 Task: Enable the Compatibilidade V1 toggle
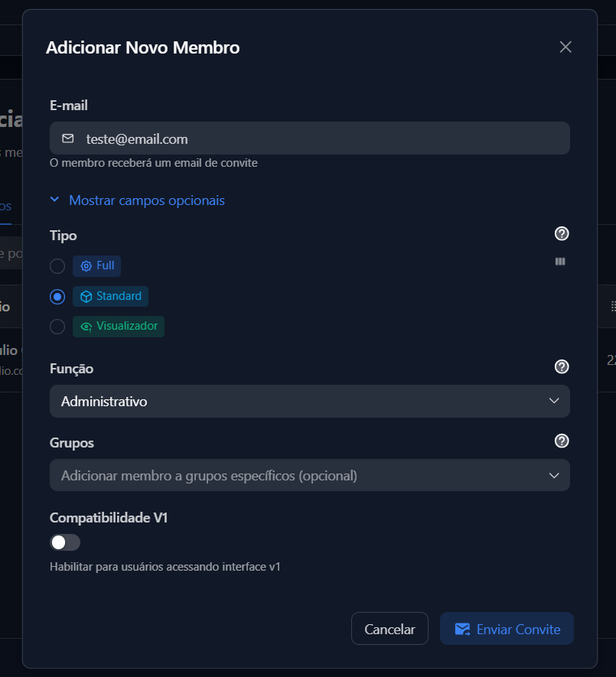pos(65,542)
